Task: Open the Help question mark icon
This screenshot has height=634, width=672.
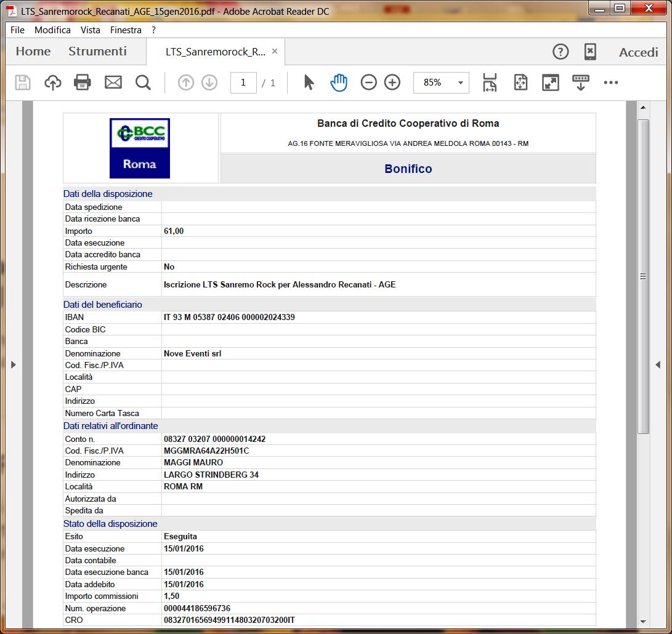Action: 561,52
